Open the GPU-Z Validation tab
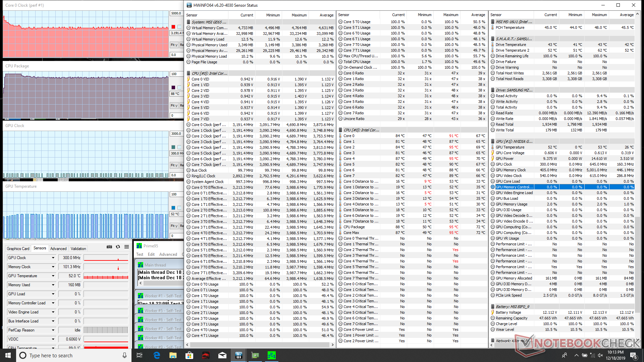The width and height of the screenshot is (644, 362). [78, 249]
